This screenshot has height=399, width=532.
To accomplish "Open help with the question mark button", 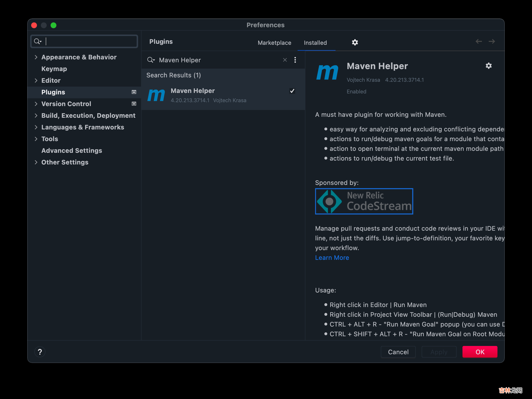I will coord(40,352).
